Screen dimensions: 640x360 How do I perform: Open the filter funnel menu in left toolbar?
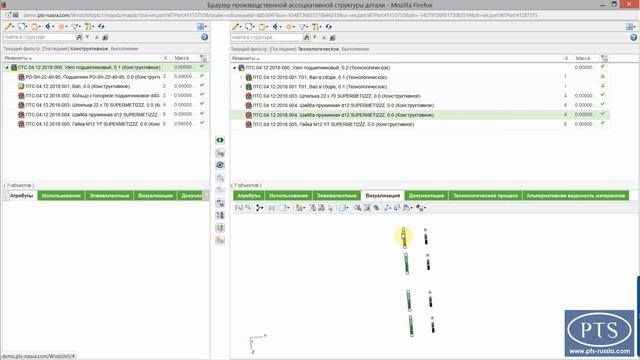pyautogui.click(x=76, y=27)
